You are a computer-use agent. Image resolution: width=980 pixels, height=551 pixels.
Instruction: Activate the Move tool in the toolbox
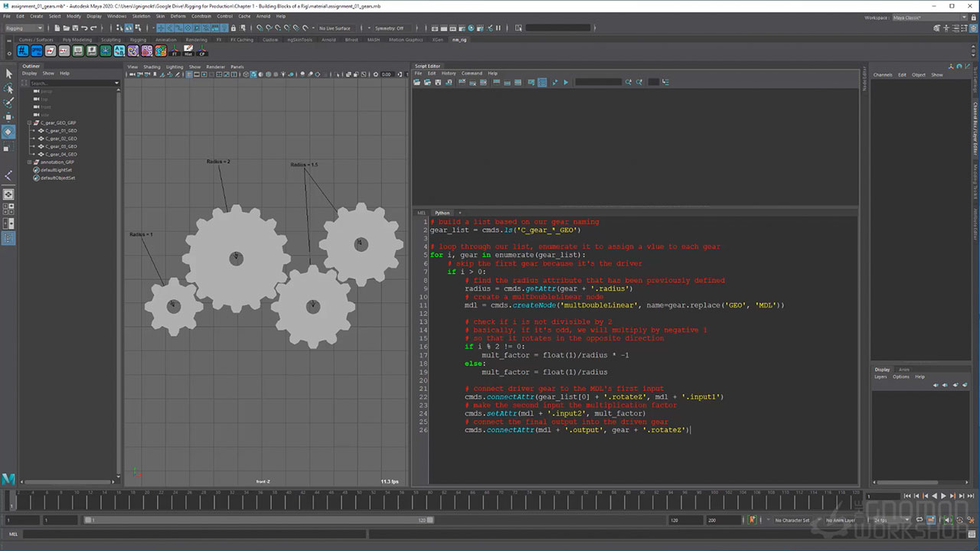click(9, 117)
